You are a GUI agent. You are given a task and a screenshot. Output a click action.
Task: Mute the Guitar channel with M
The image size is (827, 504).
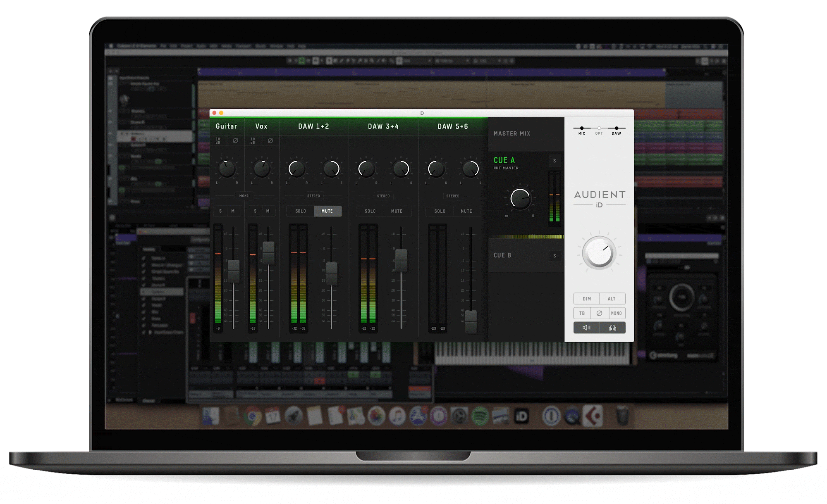click(233, 211)
